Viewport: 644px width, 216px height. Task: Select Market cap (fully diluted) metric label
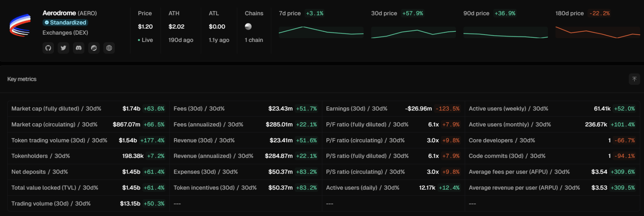[x=56, y=109]
